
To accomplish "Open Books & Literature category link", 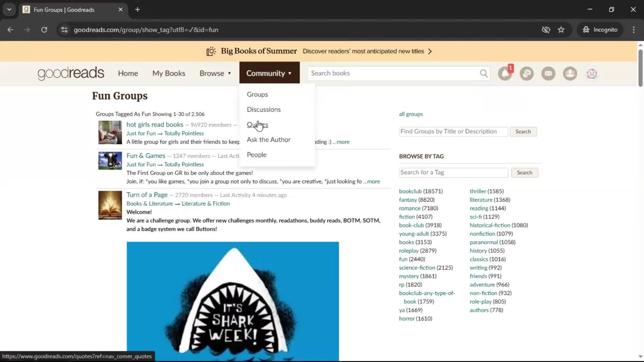I will coord(150,203).
